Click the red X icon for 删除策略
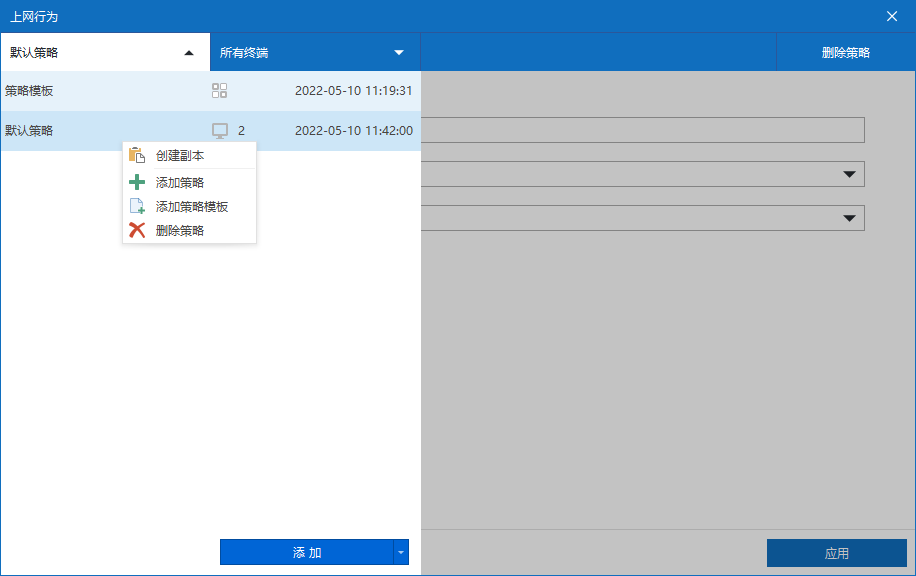 [137, 230]
